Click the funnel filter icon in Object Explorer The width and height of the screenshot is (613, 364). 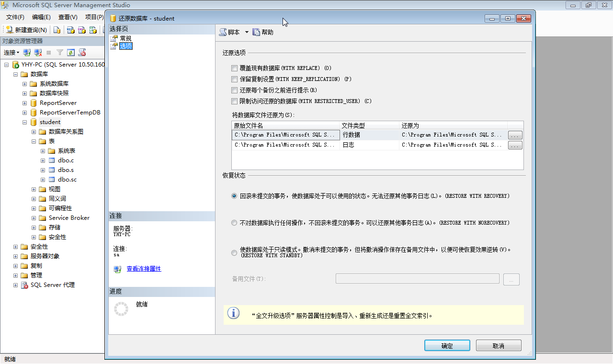tap(60, 52)
